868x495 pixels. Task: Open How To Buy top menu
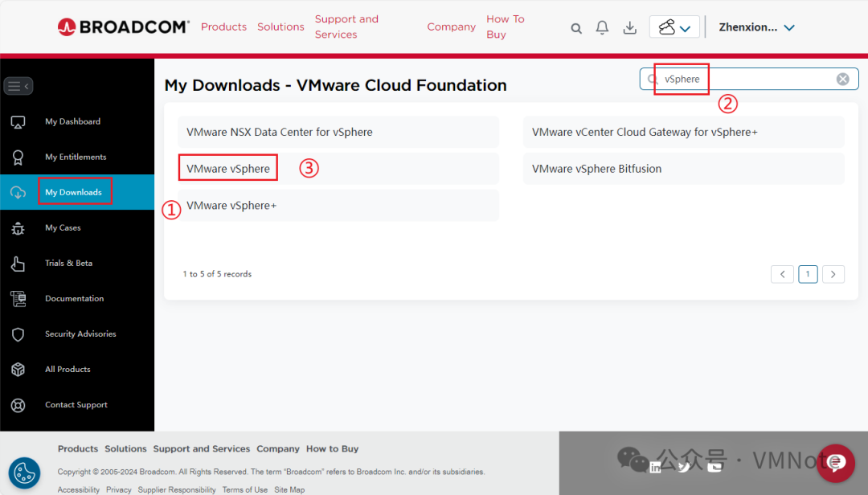coord(506,27)
